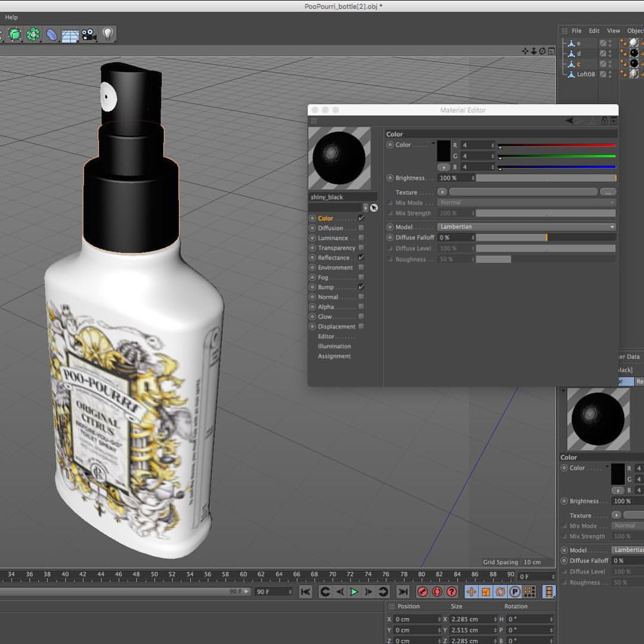
Task: Open red Keyframe Selection question-mark button
Action: (451, 592)
